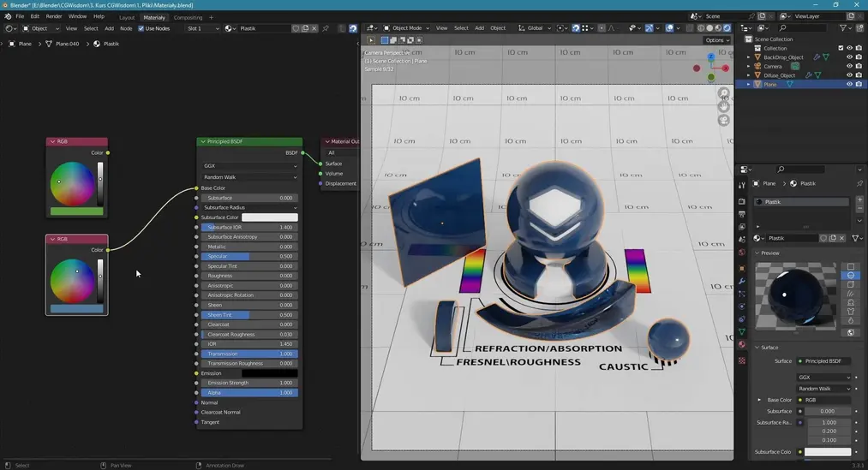868x470 pixels.
Task: Open the Object Mode dropdown in viewport
Action: [x=408, y=28]
